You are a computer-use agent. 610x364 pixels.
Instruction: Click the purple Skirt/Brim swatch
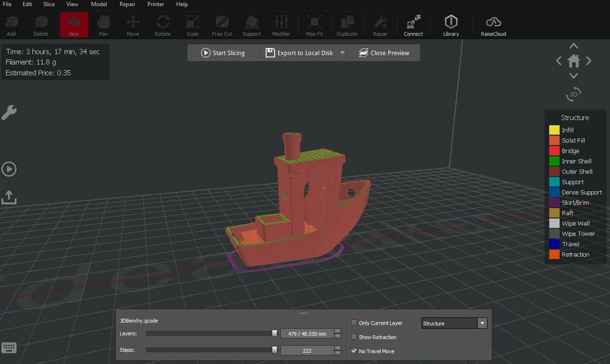tap(554, 202)
